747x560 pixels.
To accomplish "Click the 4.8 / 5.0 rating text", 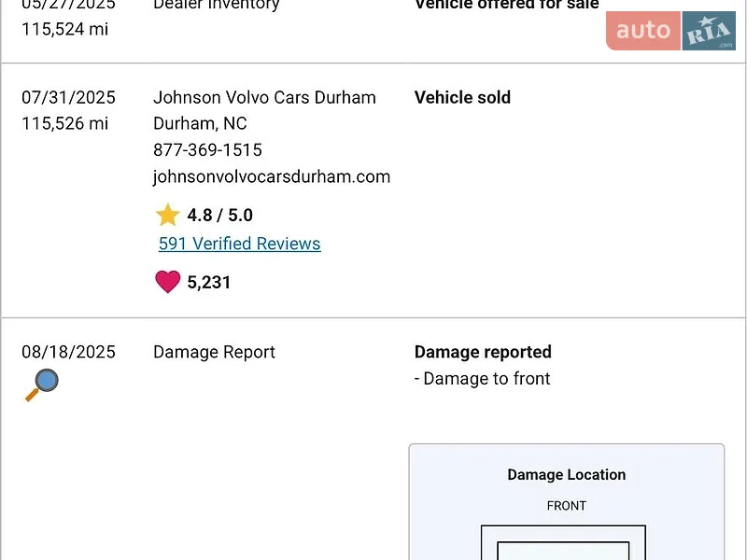I will [x=220, y=215].
